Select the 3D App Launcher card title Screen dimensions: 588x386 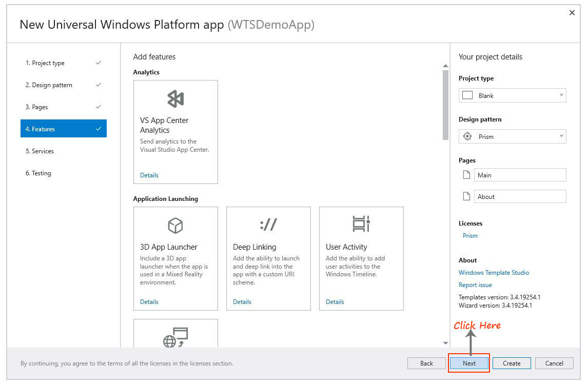pyautogui.click(x=168, y=247)
